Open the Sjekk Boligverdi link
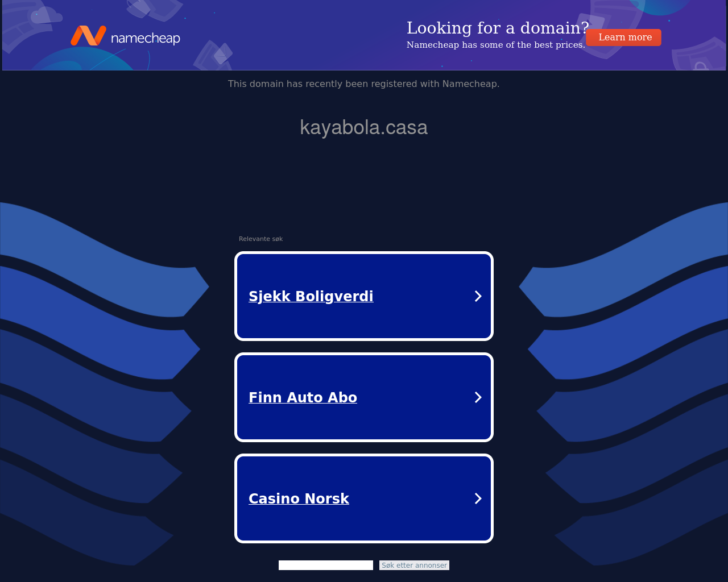This screenshot has height=582, width=728. (311, 296)
